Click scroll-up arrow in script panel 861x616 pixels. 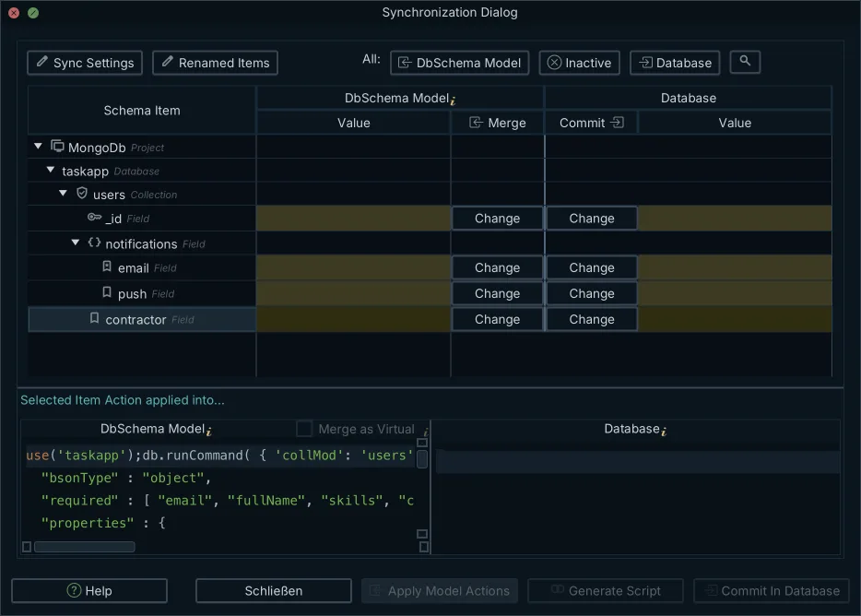click(x=422, y=443)
